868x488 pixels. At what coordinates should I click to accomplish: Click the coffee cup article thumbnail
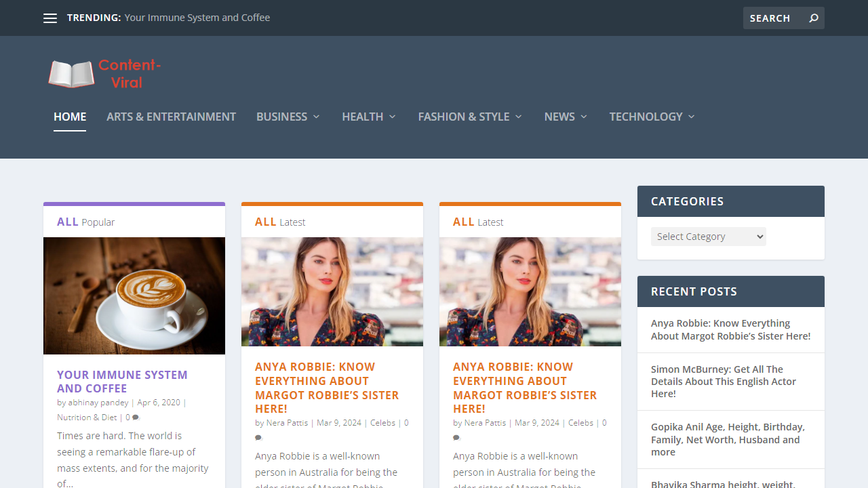(x=134, y=295)
